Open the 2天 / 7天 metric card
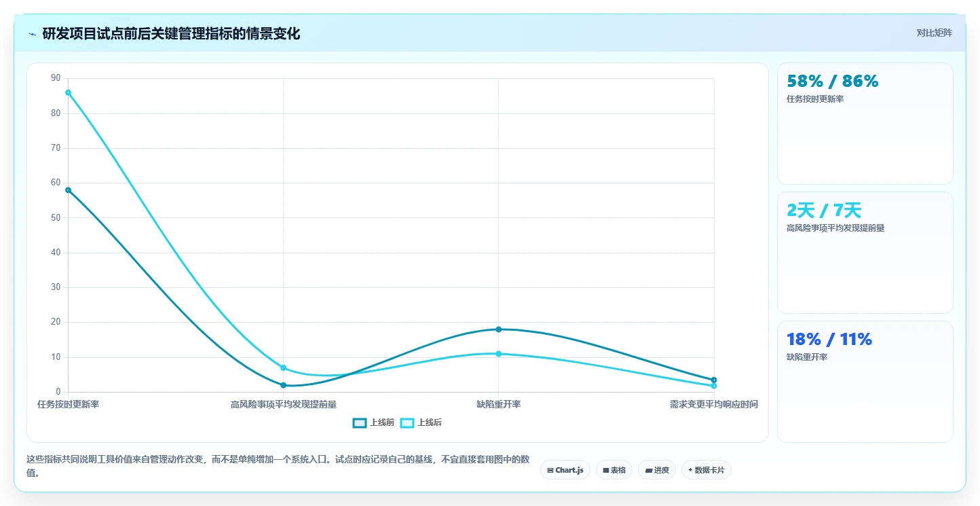This screenshot has height=506, width=980. click(865, 253)
